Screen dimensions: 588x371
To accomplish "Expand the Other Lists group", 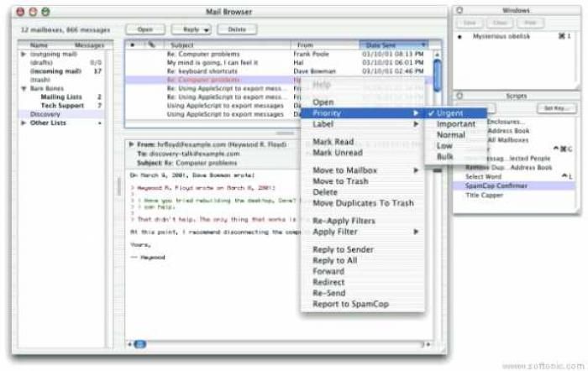I will pos(24,123).
